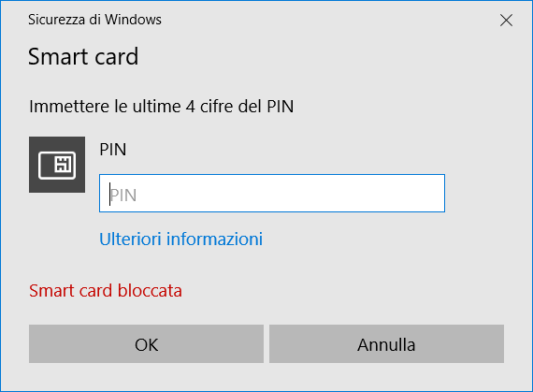
Task: Focus the PIN input field
Action: point(272,193)
